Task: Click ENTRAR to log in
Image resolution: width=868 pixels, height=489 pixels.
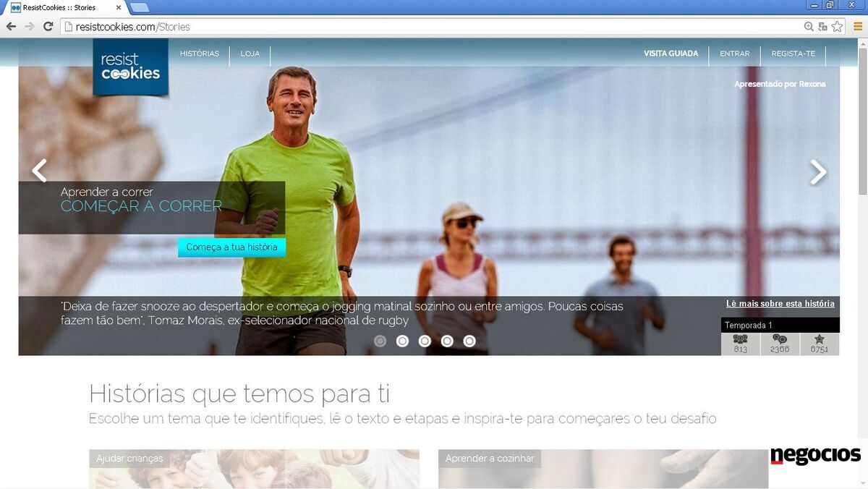Action: 735,54
